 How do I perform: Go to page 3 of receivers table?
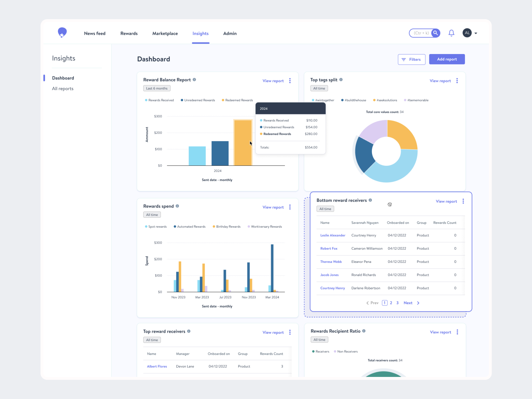(x=397, y=303)
